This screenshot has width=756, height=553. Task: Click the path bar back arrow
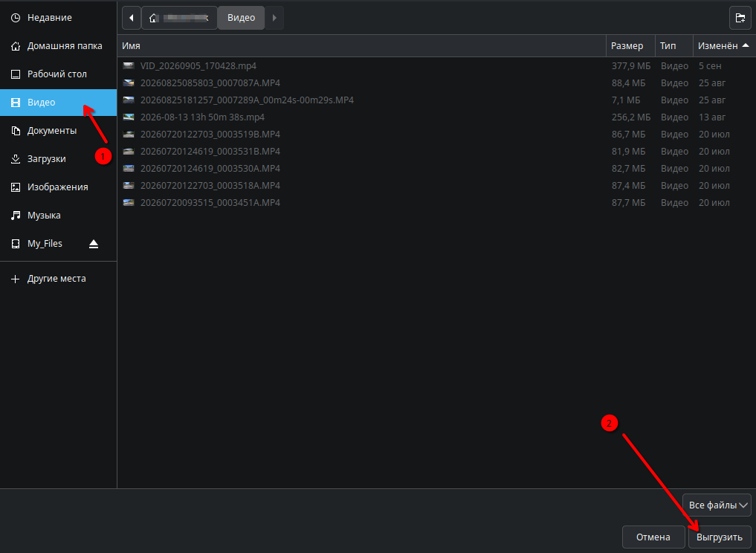pos(131,18)
